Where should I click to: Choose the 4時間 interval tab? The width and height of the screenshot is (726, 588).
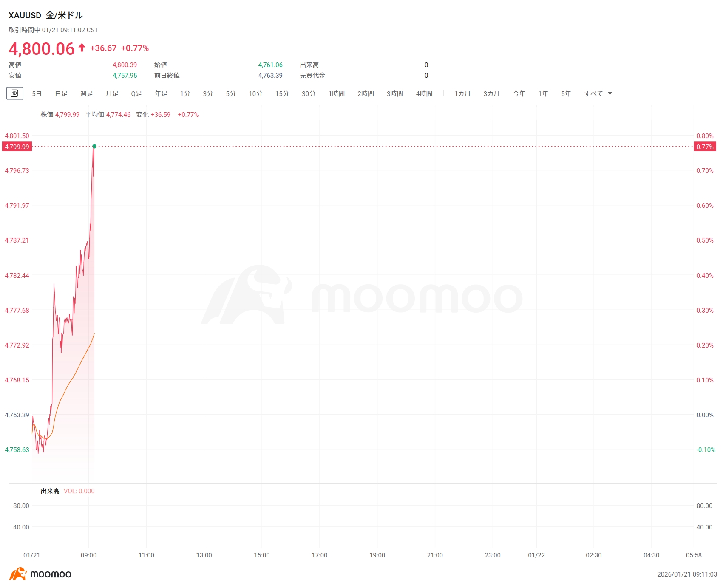coord(424,94)
